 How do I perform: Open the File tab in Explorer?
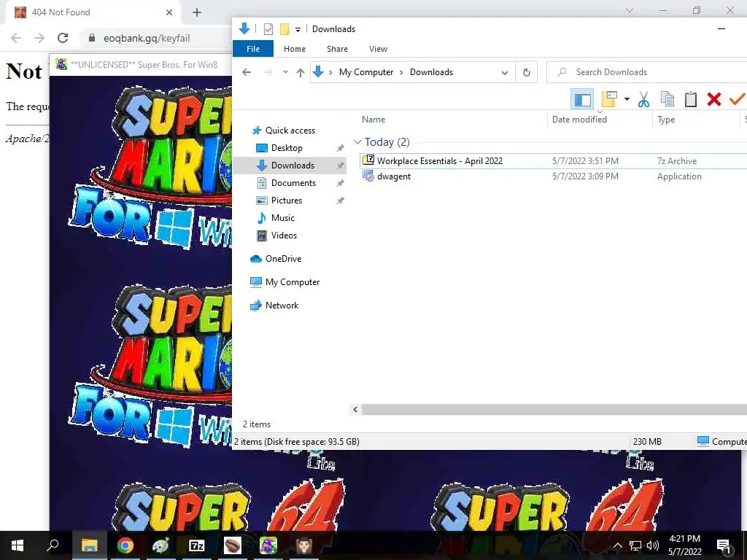(253, 49)
